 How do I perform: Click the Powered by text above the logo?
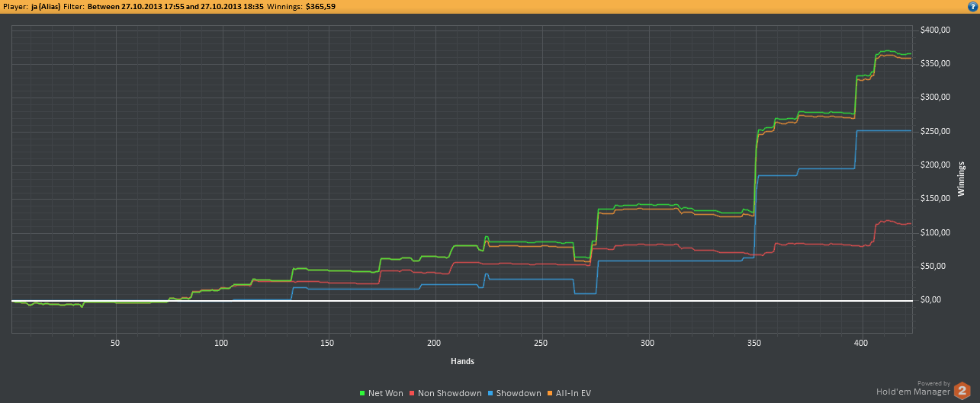(933, 383)
